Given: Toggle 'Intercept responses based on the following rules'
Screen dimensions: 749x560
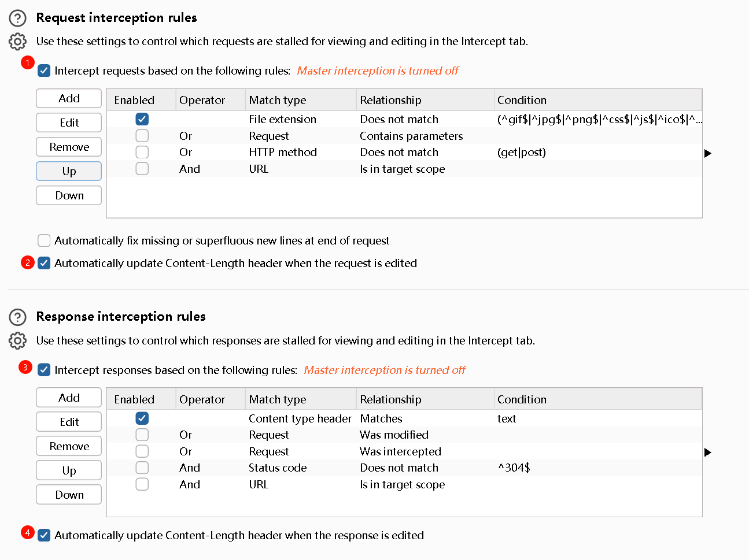Looking at the screenshot, I should click(x=44, y=370).
